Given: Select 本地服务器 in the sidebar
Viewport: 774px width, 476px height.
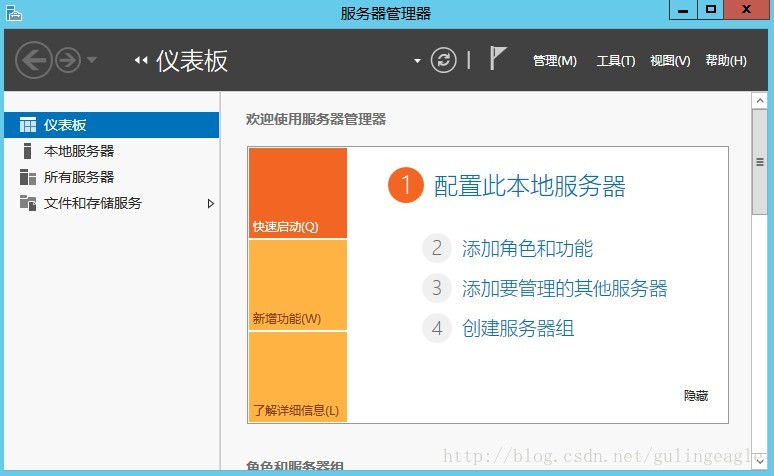Looking at the screenshot, I should tap(112, 151).
